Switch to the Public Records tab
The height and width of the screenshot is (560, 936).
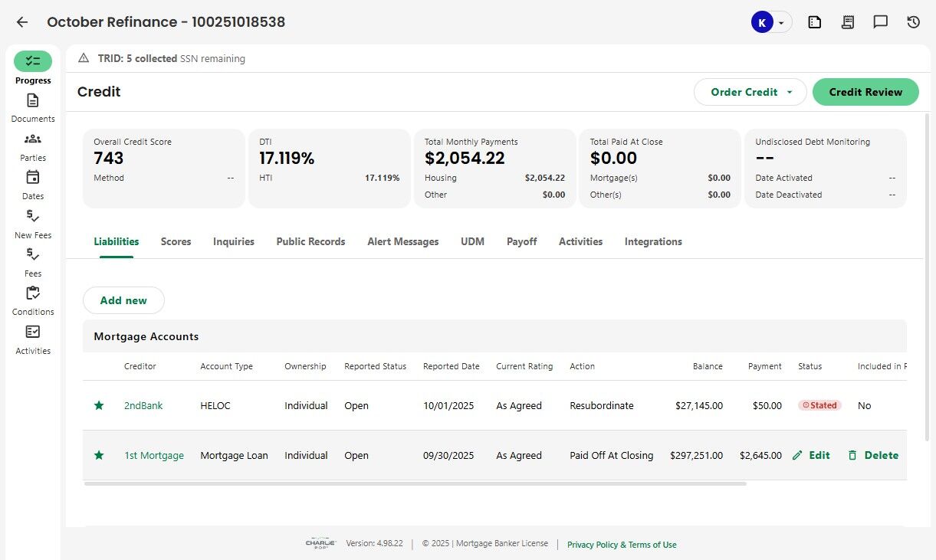click(310, 241)
